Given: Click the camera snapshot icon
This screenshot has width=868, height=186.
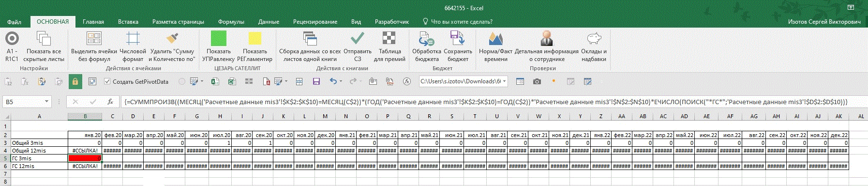Looking at the screenshot, I should point(537,81).
